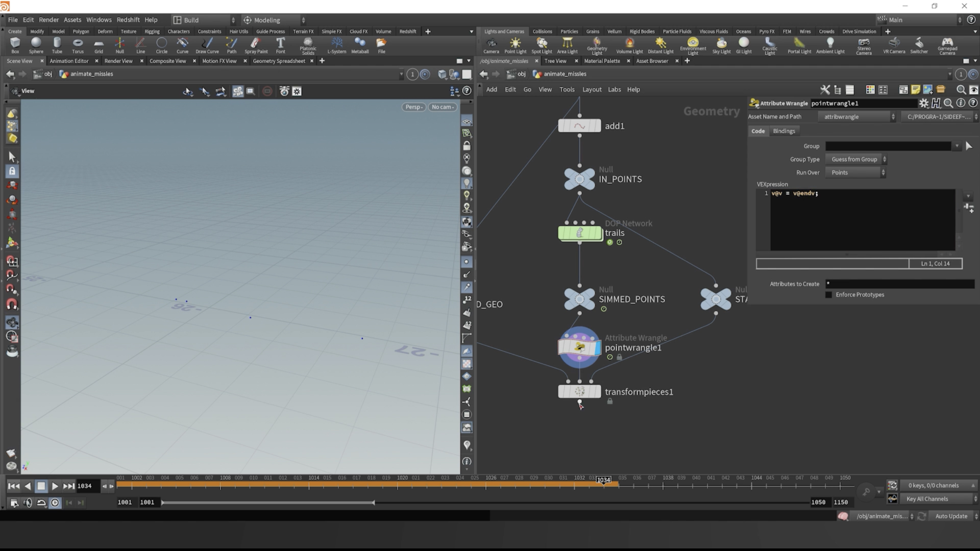Toggle the lock icon under transformpieces1
The height and width of the screenshot is (551, 980).
609,402
